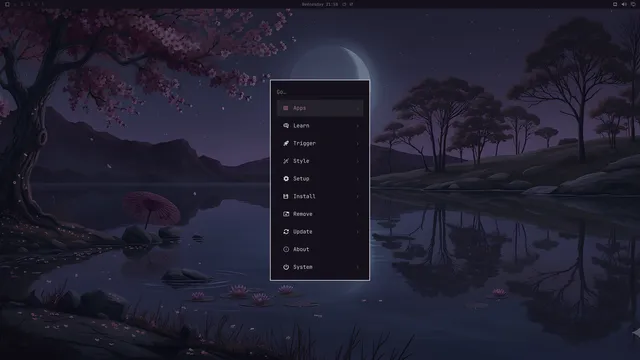Click the Learn chat-bubble icon
This screenshot has height=360, width=640.
(286, 126)
